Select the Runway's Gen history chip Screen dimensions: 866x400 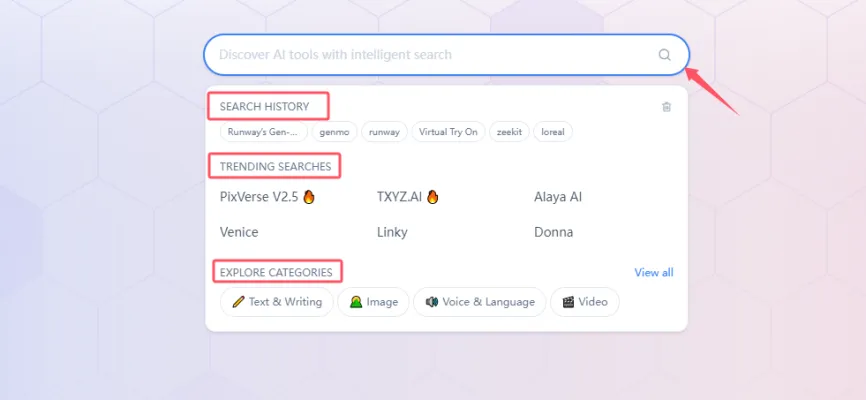click(262, 132)
